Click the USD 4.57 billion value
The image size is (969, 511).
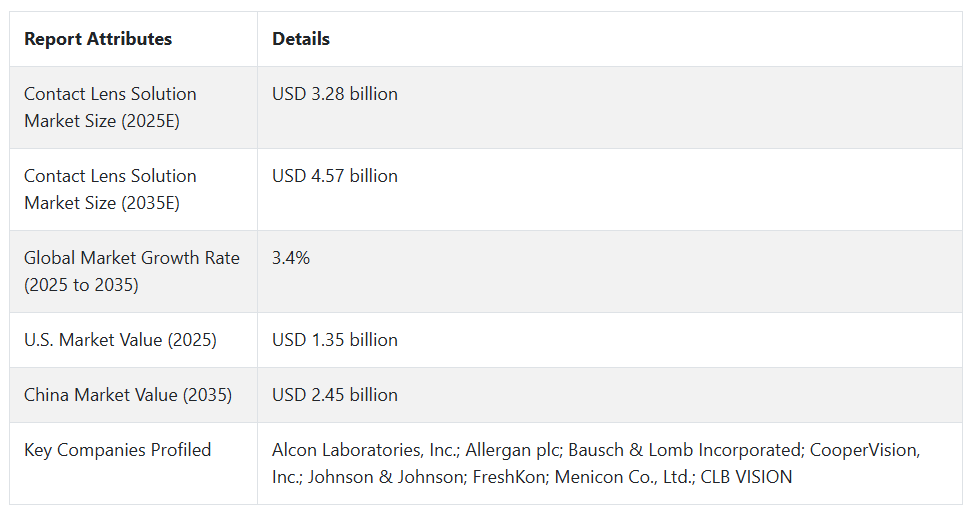pyautogui.click(x=335, y=176)
